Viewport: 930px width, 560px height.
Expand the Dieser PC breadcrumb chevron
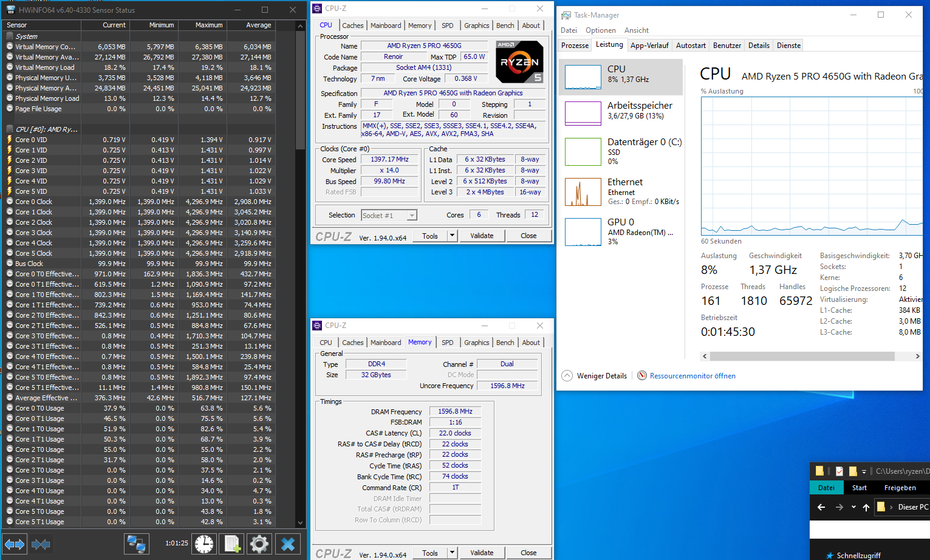pos(891,507)
